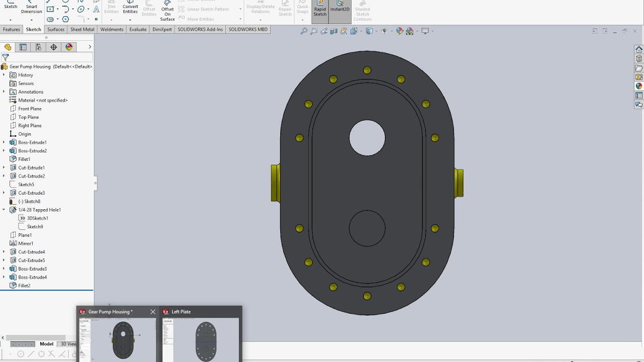
Task: Switch to the Features tab
Action: click(x=12, y=29)
